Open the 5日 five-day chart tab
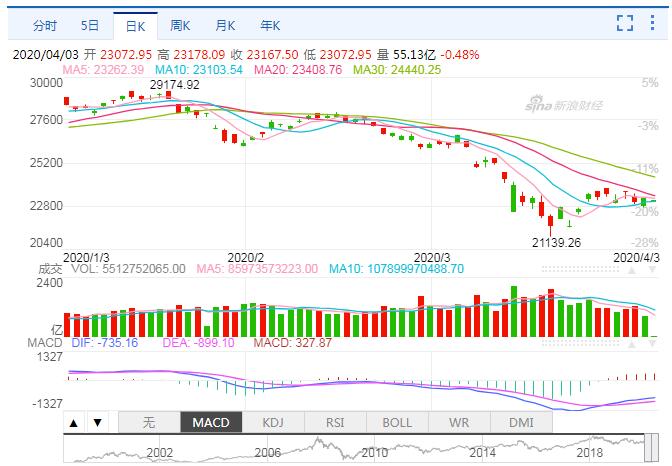672x466 pixels. pyautogui.click(x=90, y=24)
